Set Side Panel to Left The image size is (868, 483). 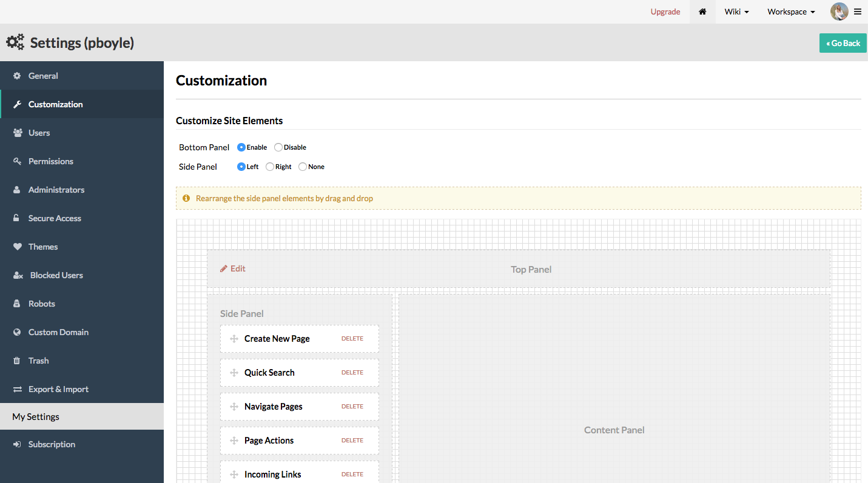pyautogui.click(x=241, y=167)
